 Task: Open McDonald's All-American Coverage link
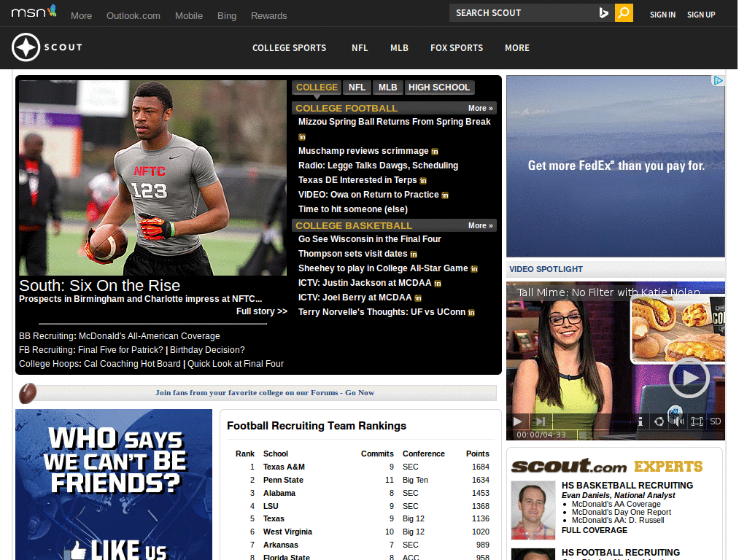[x=149, y=336]
